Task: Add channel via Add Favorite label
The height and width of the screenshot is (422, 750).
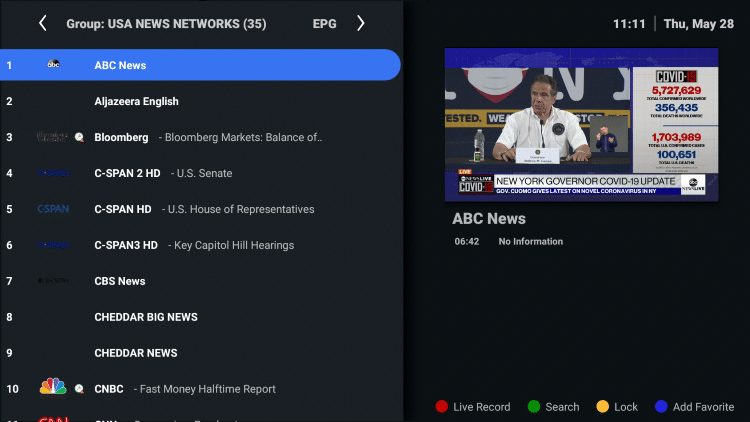Action: 703,407
